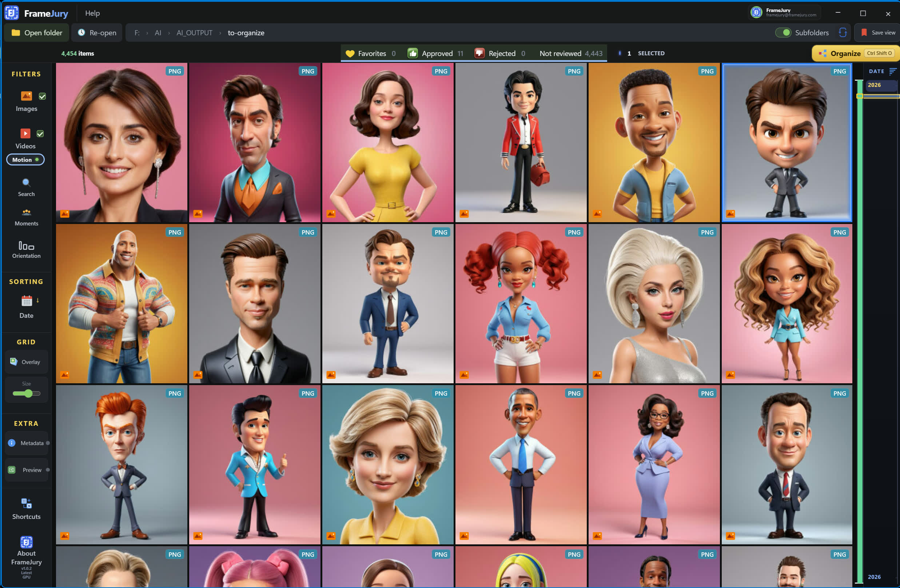
Task: Click the yellow timeline position handle
Action: (860, 96)
